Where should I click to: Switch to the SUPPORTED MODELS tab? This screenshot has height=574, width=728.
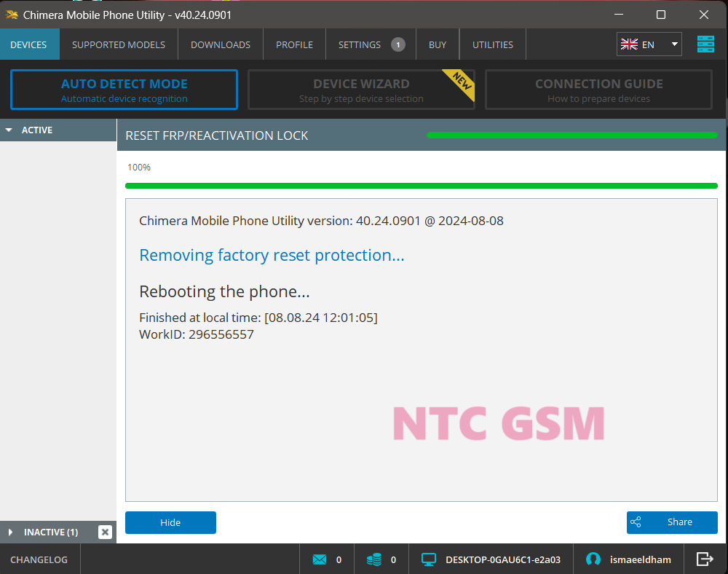pyautogui.click(x=118, y=44)
